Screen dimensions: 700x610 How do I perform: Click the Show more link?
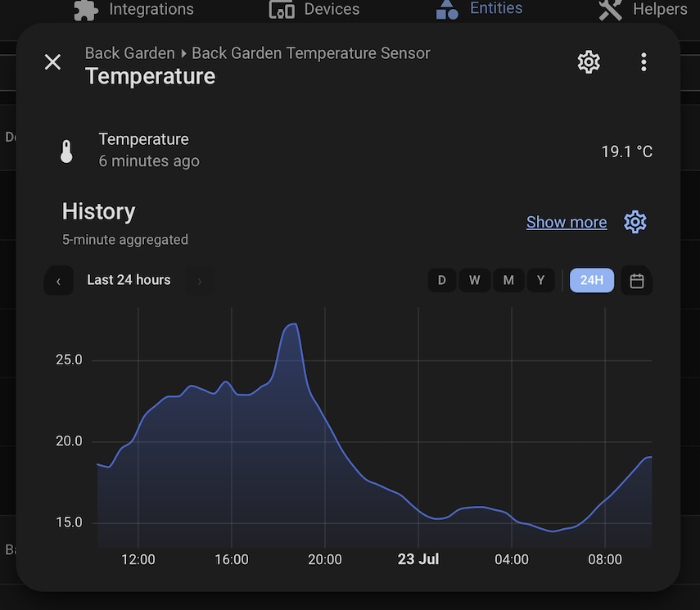[567, 223]
